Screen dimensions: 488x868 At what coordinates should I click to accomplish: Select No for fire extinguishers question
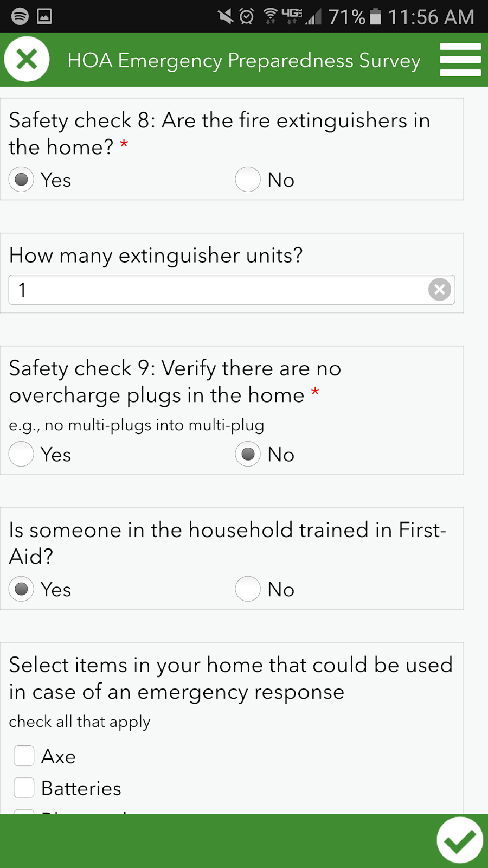[x=248, y=180]
